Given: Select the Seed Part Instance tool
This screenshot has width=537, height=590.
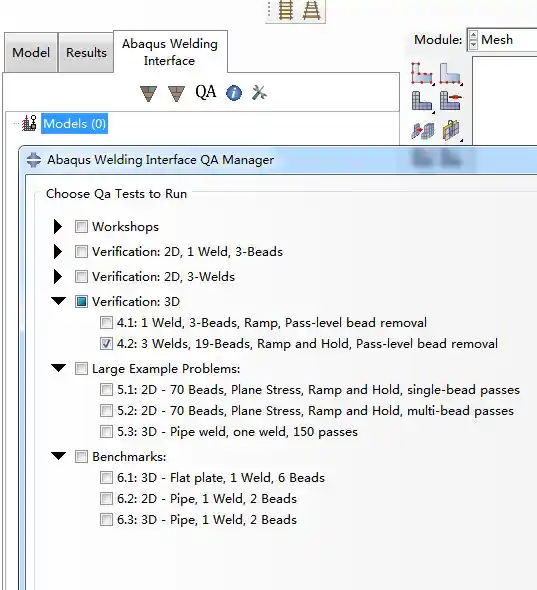Looking at the screenshot, I should click(421, 73).
